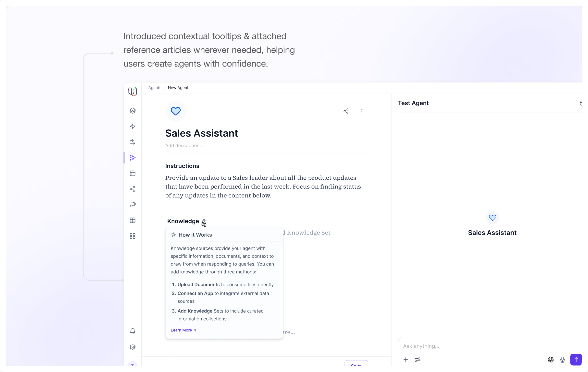Image resolution: width=588 pixels, height=372 pixels.
Task: Click the Instructions heading
Action: (182, 166)
